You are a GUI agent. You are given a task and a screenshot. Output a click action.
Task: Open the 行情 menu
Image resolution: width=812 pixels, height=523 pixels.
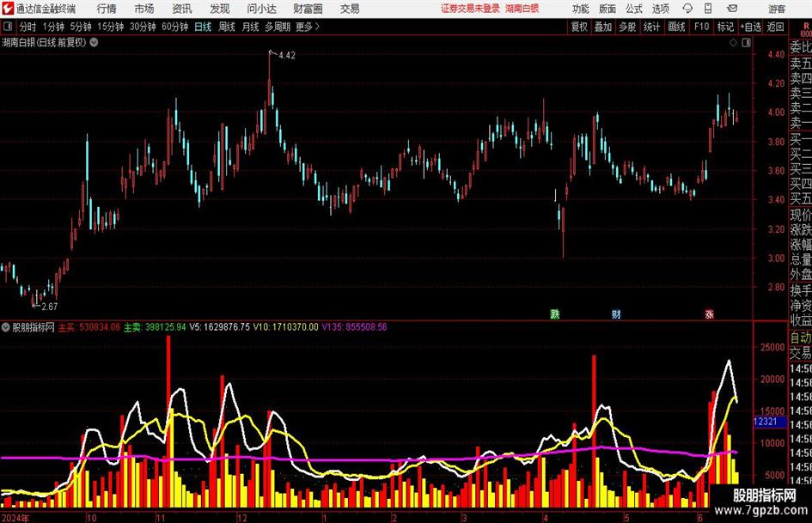pyautogui.click(x=107, y=9)
